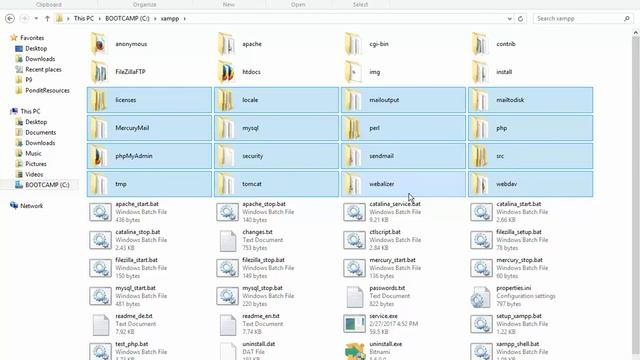Select properties.ini settings file icon
The width and height of the screenshot is (640, 360).
click(480, 297)
